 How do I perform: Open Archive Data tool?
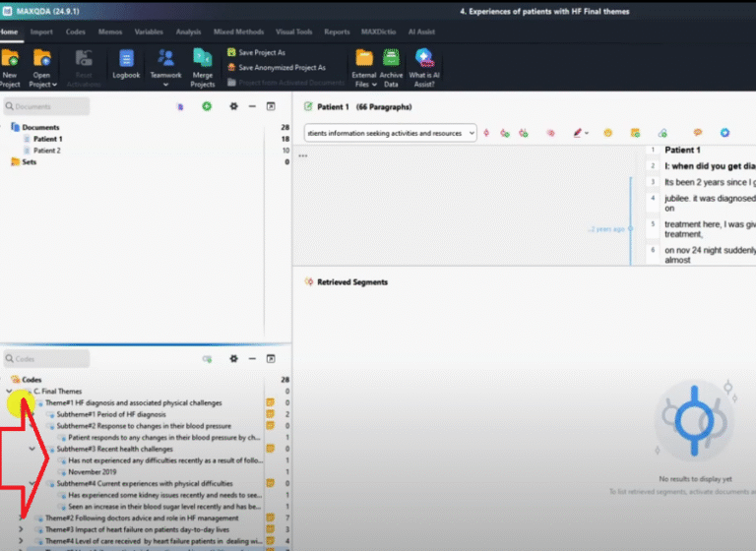pos(391,66)
